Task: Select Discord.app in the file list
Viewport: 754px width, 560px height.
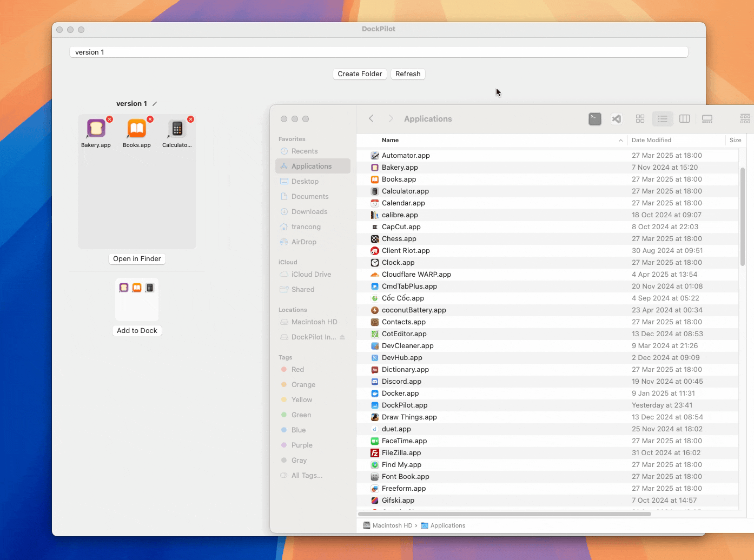Action: click(x=547, y=382)
